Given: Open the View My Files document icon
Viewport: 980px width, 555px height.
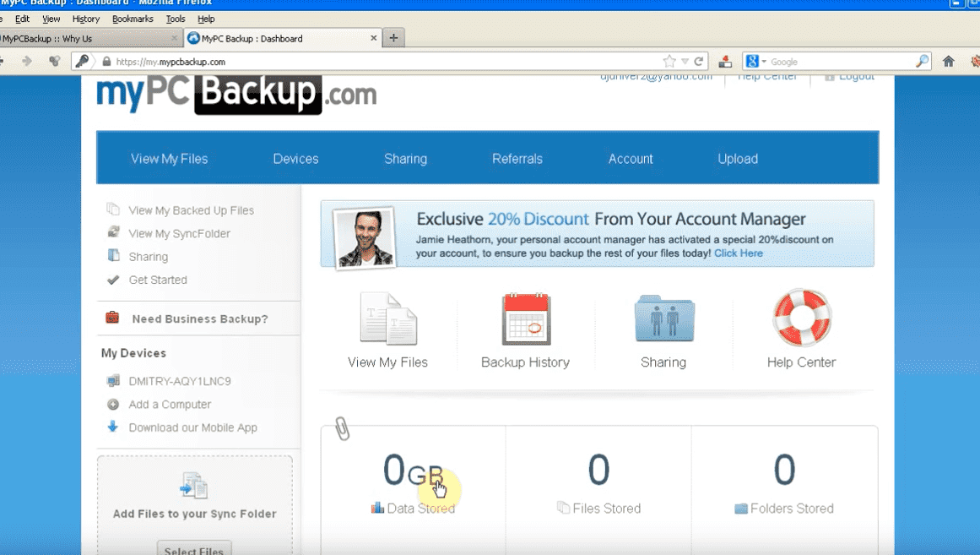Looking at the screenshot, I should point(387,318).
